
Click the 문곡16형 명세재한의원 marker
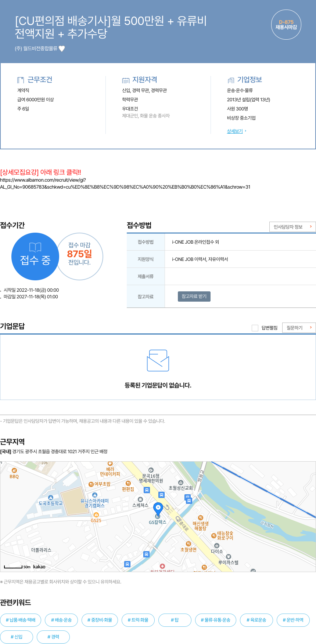tap(151, 470)
